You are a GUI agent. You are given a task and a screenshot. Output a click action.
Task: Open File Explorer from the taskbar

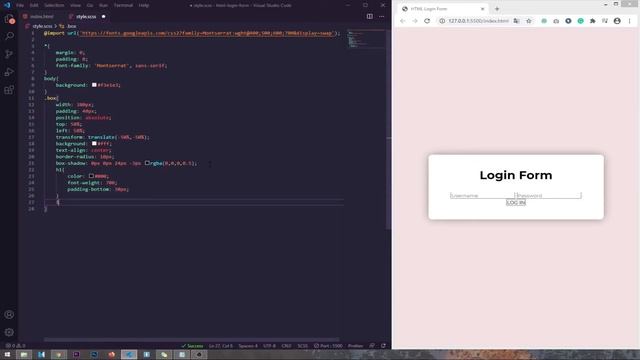pos(24,354)
